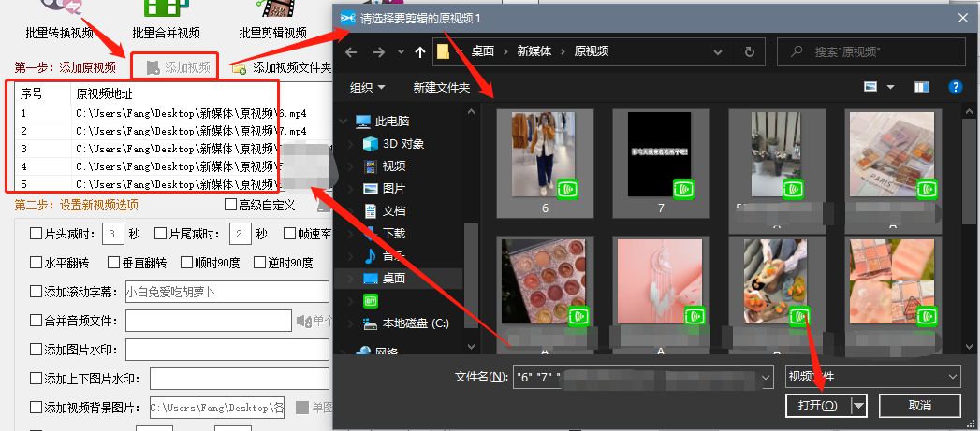Enable 逆时90度 rotation checkbox
The height and width of the screenshot is (431, 980).
[x=259, y=263]
